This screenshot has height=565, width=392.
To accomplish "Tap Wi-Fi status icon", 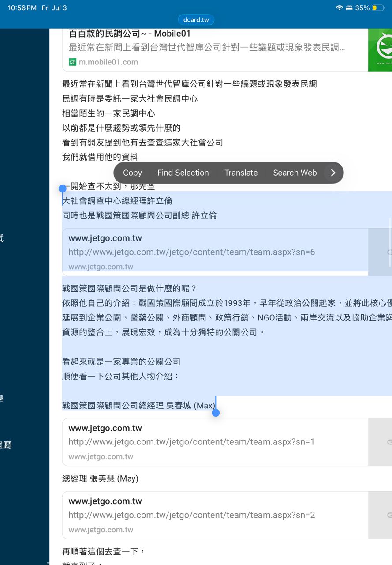I will (x=339, y=8).
